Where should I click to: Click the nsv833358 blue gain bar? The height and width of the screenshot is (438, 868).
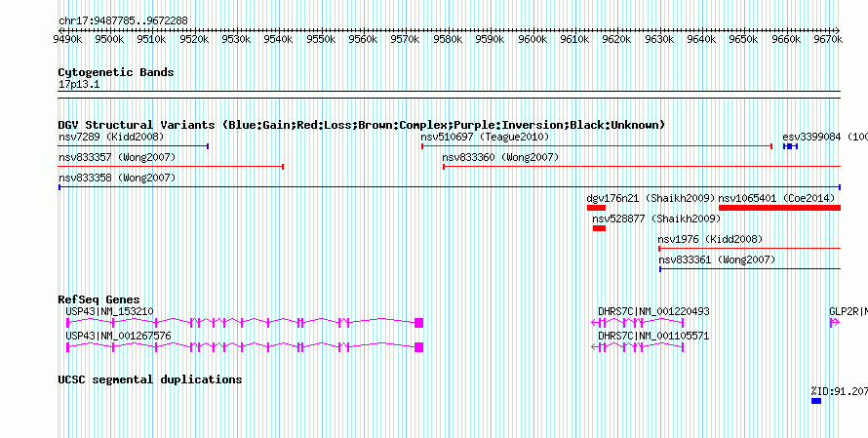[x=450, y=187]
